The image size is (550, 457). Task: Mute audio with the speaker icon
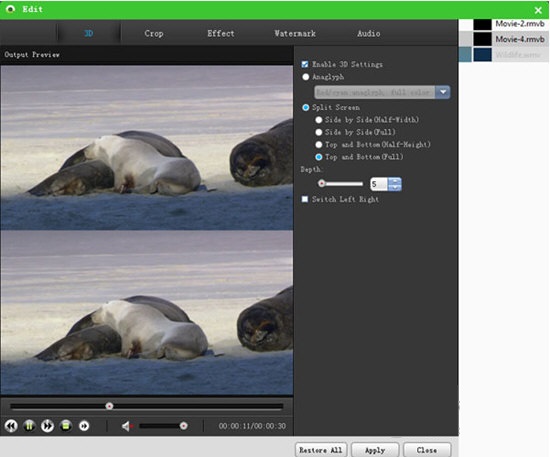[127, 426]
